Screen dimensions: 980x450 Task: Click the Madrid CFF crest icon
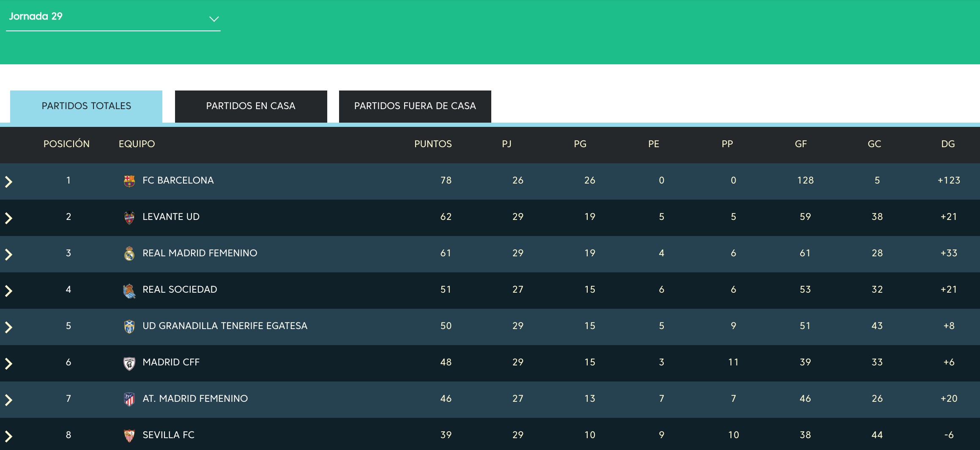click(x=129, y=363)
